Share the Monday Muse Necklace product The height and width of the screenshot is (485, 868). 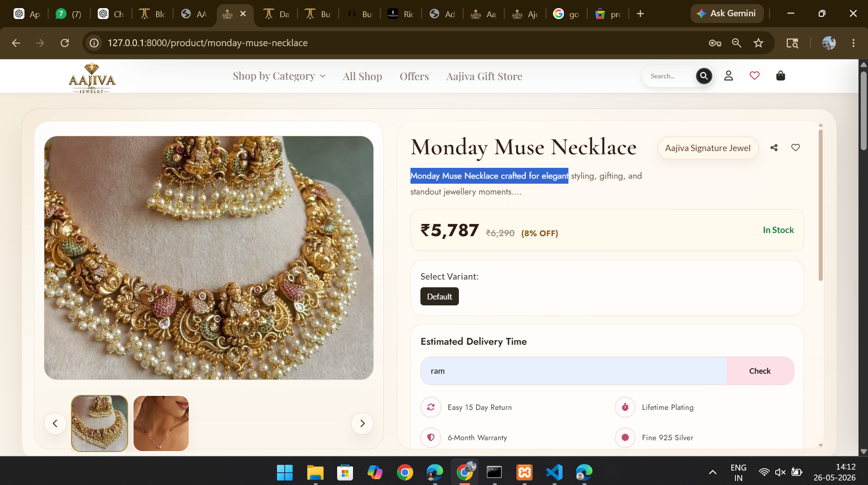pos(774,147)
